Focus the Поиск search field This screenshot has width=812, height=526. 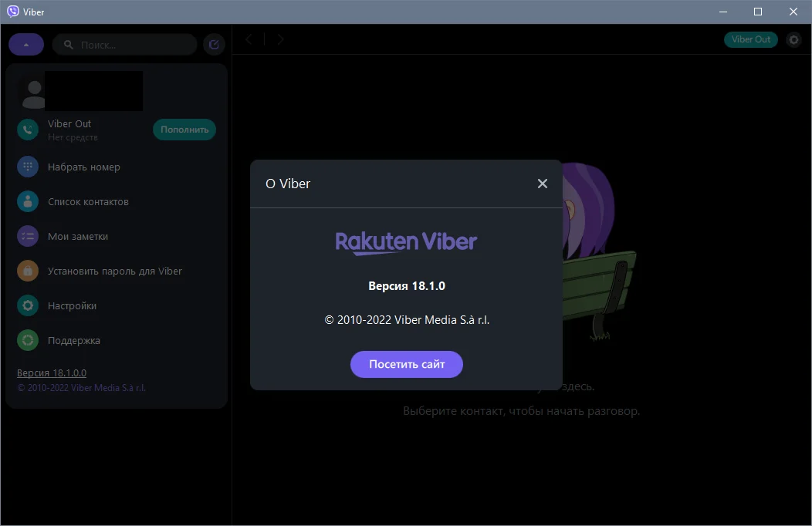click(x=125, y=45)
